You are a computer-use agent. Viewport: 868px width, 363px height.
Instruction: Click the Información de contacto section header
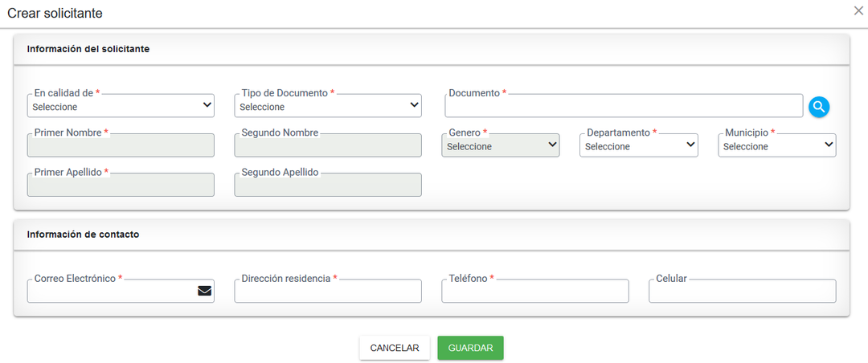(x=84, y=235)
